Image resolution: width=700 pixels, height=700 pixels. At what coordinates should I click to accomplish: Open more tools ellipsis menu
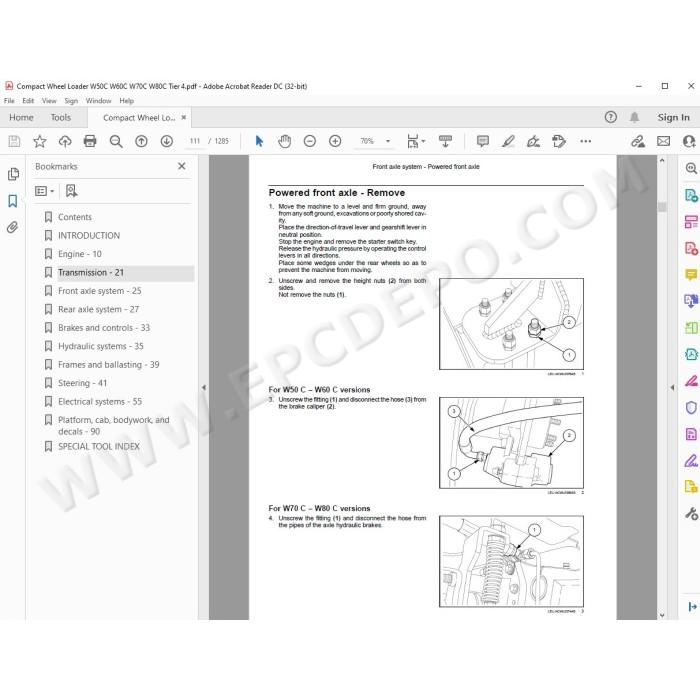coord(585,142)
